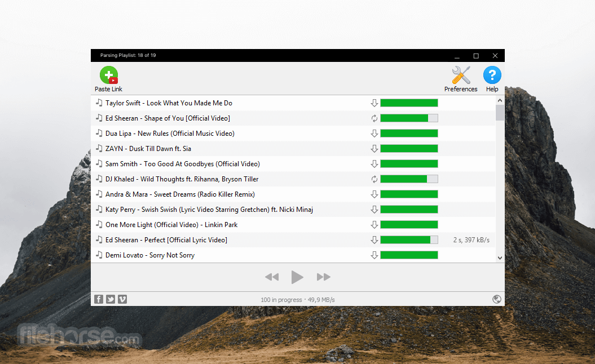
Task: Click the Twitter icon in the status bar
Action: coord(111,299)
